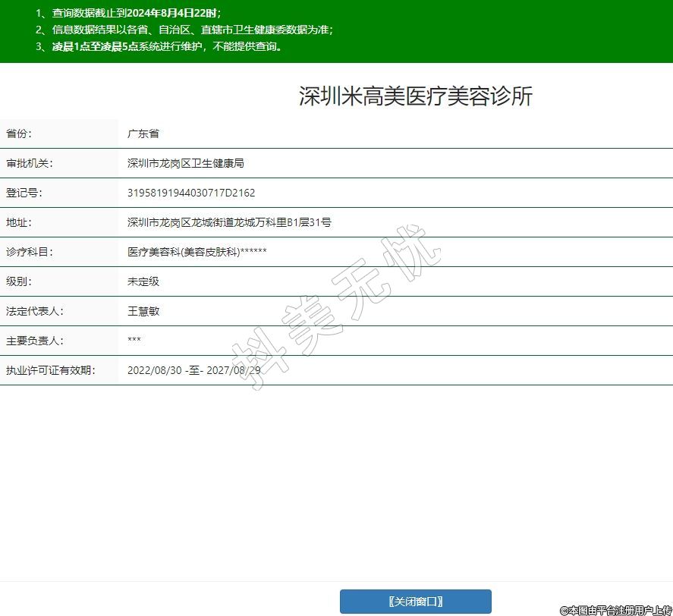Select the 诊疗科目 field label

tap(30, 252)
